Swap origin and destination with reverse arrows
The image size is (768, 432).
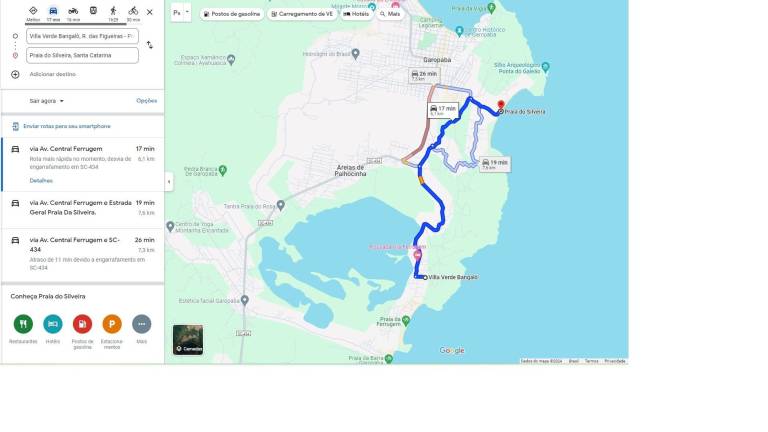(149, 45)
